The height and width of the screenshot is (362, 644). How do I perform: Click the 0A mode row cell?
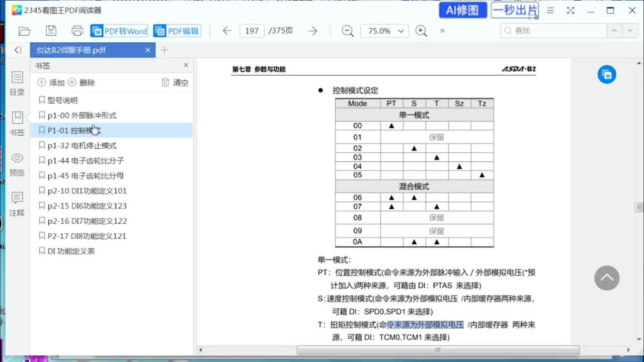(x=358, y=242)
